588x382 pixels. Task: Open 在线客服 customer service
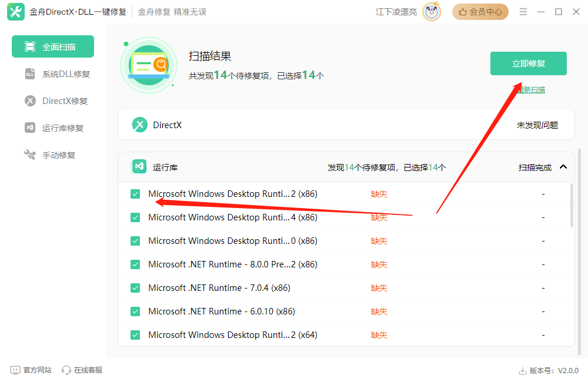coord(82,370)
